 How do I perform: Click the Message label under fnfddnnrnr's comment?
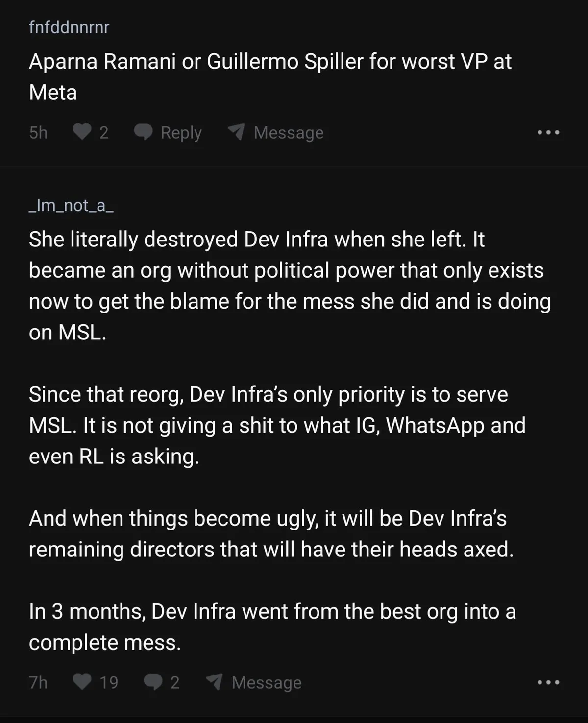pyautogui.click(x=289, y=132)
